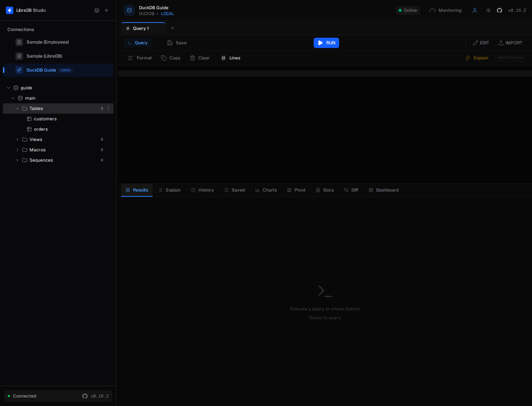The height and width of the screenshot is (406, 532).
Task: Open the user profile icon
Action: coord(475,10)
